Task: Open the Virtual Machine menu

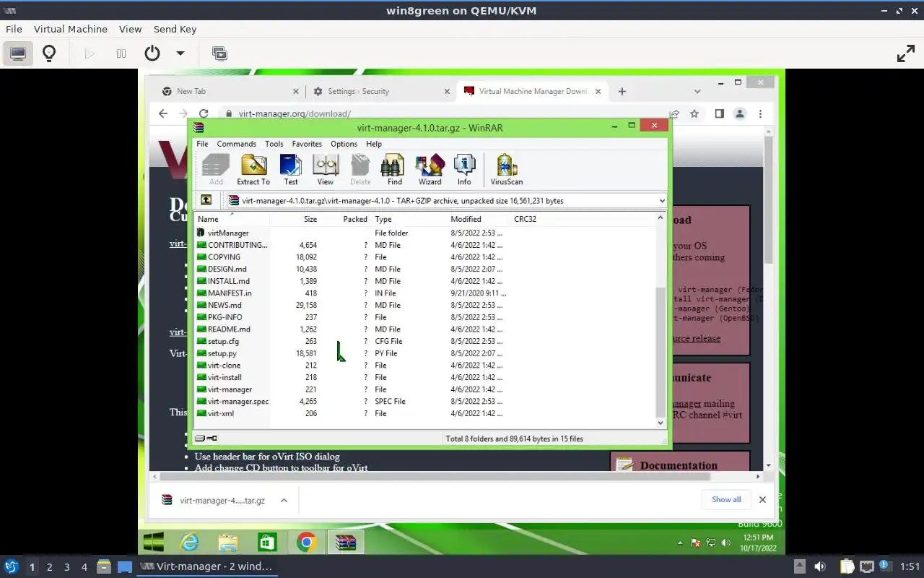Action: click(x=71, y=29)
